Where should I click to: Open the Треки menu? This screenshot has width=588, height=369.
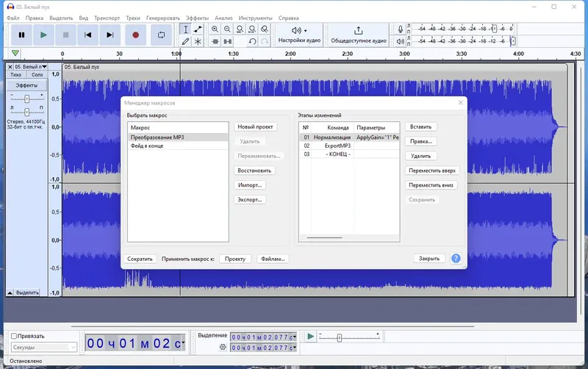[x=133, y=18]
